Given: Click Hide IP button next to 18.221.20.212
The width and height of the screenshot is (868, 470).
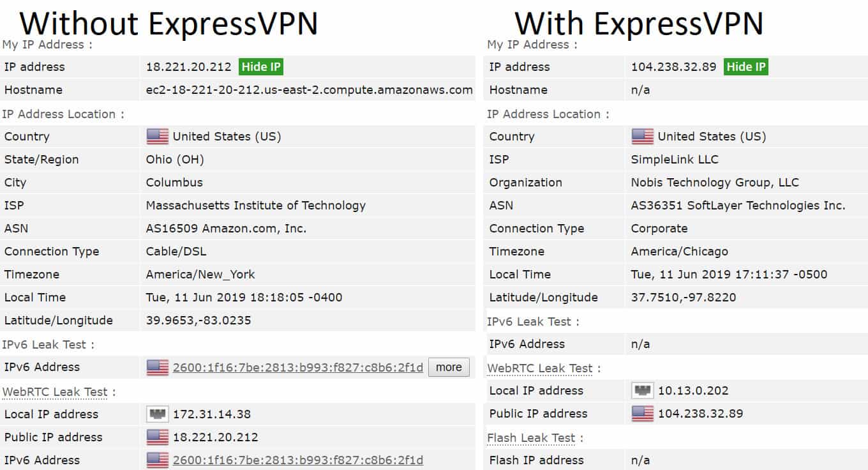Looking at the screenshot, I should (x=260, y=67).
